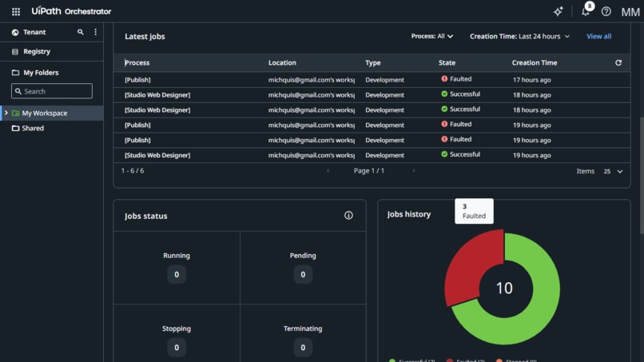Click previous page arrow in pagination

tap(328, 170)
